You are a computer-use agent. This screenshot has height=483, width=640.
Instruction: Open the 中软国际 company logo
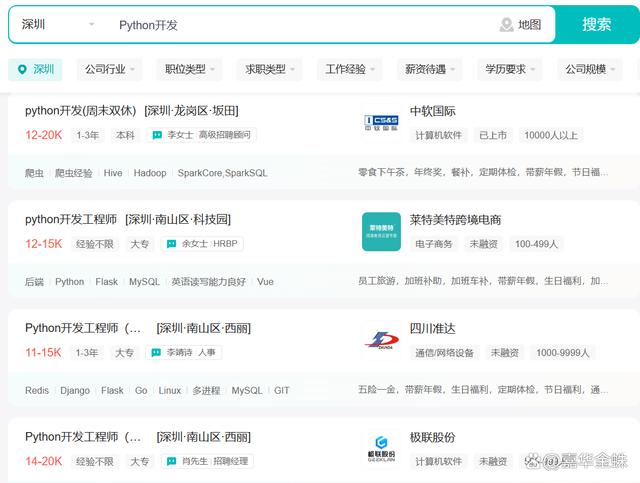(x=381, y=123)
